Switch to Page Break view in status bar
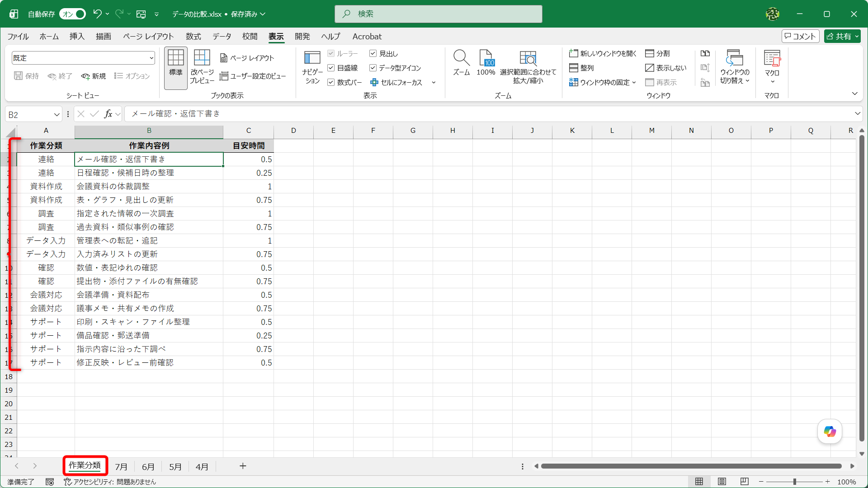 (x=745, y=482)
